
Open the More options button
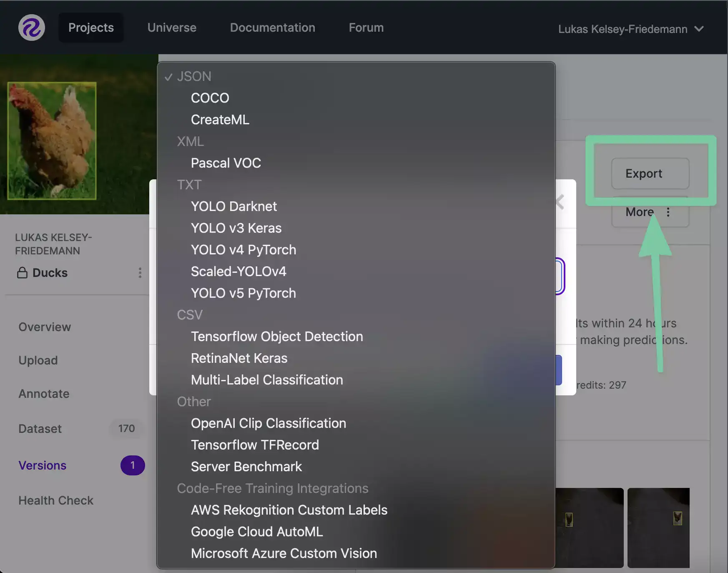tap(650, 212)
